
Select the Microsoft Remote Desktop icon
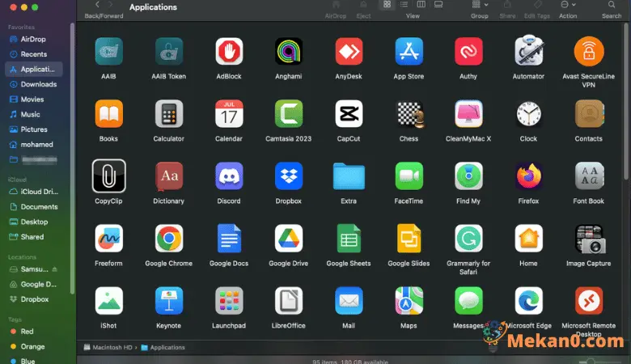pos(589,301)
